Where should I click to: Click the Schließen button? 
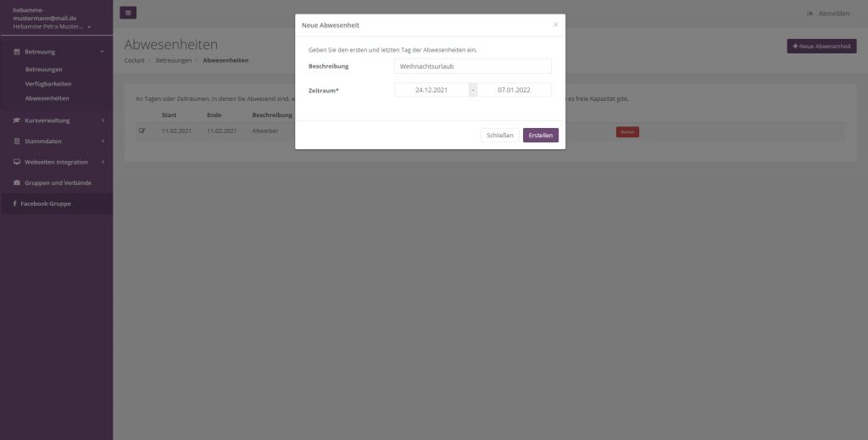[x=500, y=136]
